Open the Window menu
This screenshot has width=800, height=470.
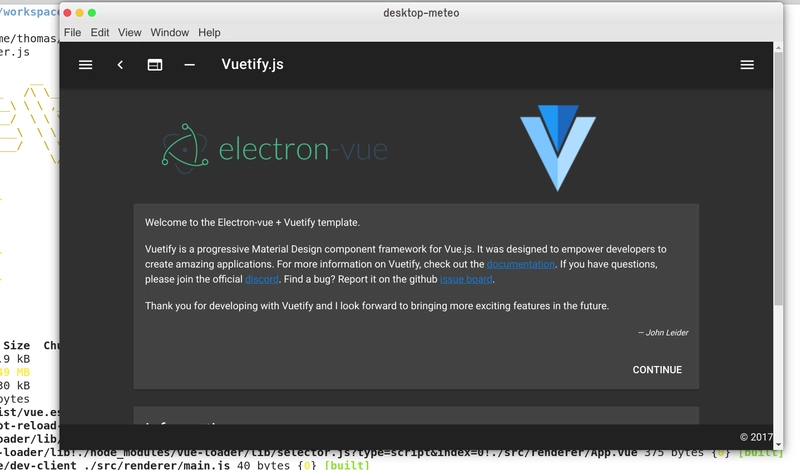(169, 33)
